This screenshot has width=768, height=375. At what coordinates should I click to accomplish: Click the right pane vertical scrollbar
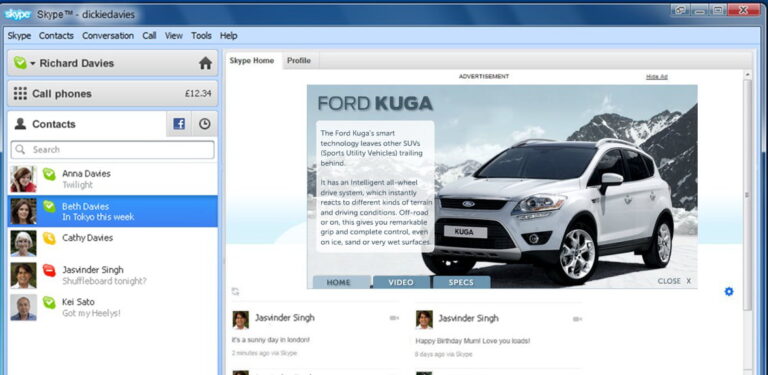click(747, 196)
